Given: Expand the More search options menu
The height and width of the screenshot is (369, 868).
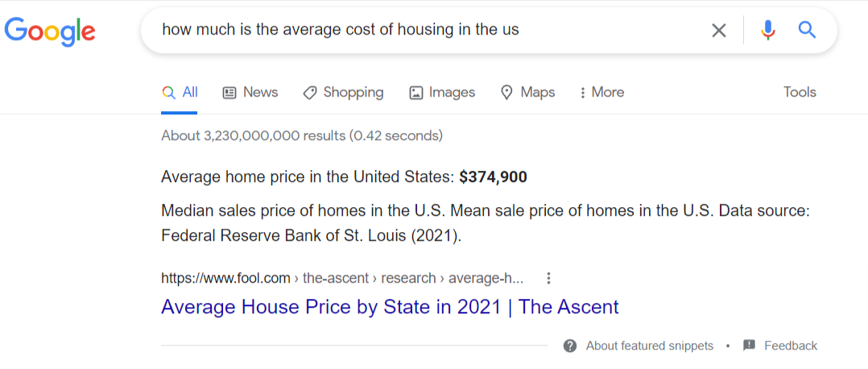Looking at the screenshot, I should pos(601,93).
